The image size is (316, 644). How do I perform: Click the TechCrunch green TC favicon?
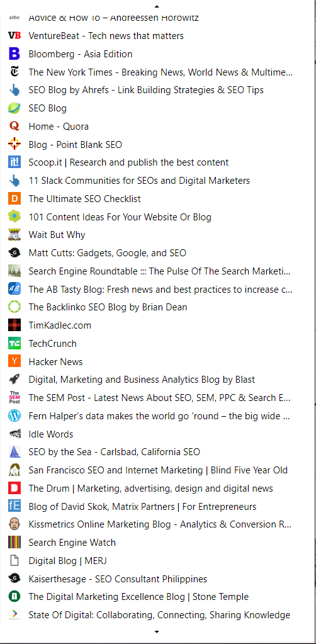tap(14, 343)
